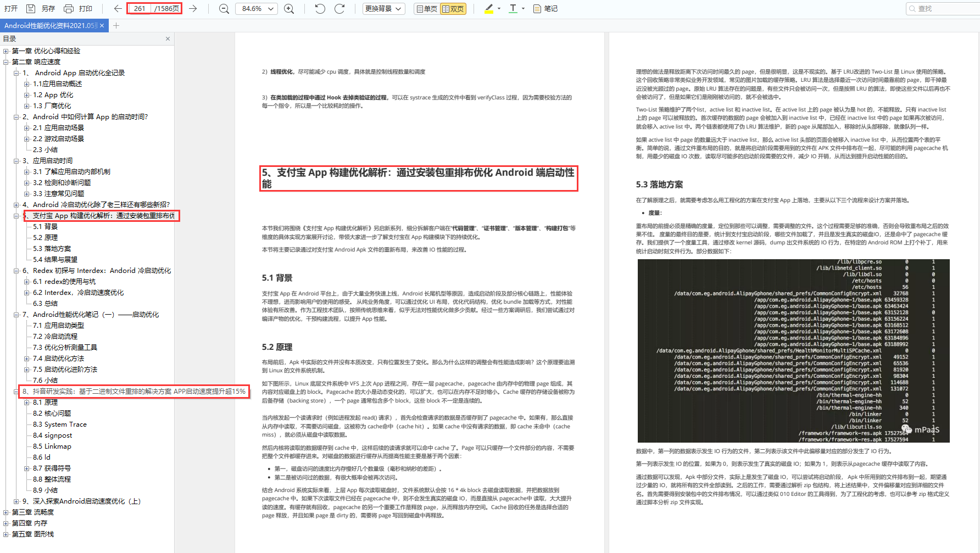Expand 1.2 App 优化 node
Screen dimensions: 980x553
(26, 95)
